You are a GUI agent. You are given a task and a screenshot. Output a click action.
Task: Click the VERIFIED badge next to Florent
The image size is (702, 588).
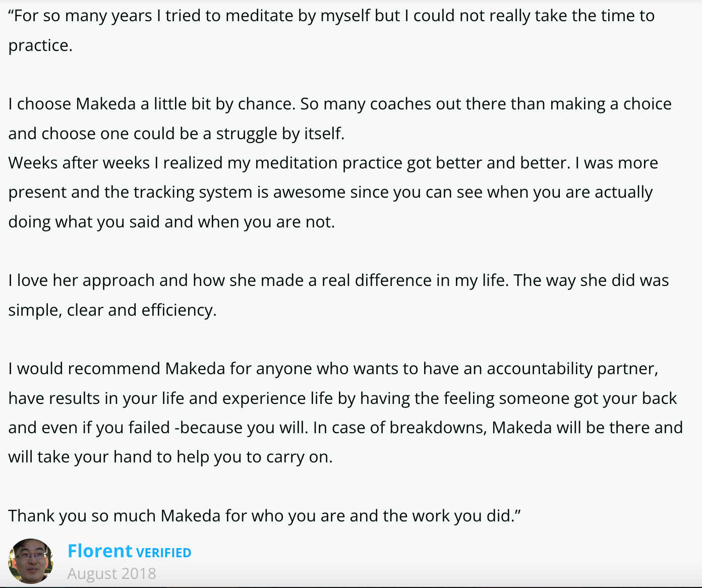(x=164, y=553)
